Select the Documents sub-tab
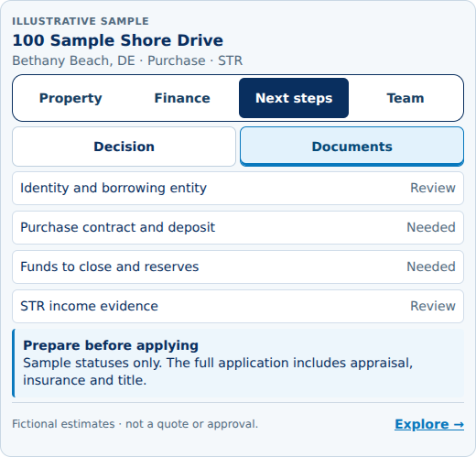Screen dimensions: 476x457 tap(352, 147)
